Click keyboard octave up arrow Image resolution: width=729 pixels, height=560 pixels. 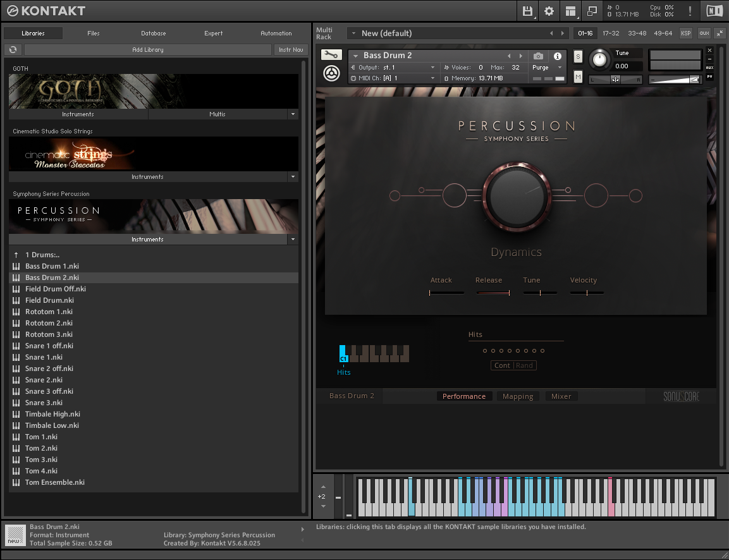point(323,487)
